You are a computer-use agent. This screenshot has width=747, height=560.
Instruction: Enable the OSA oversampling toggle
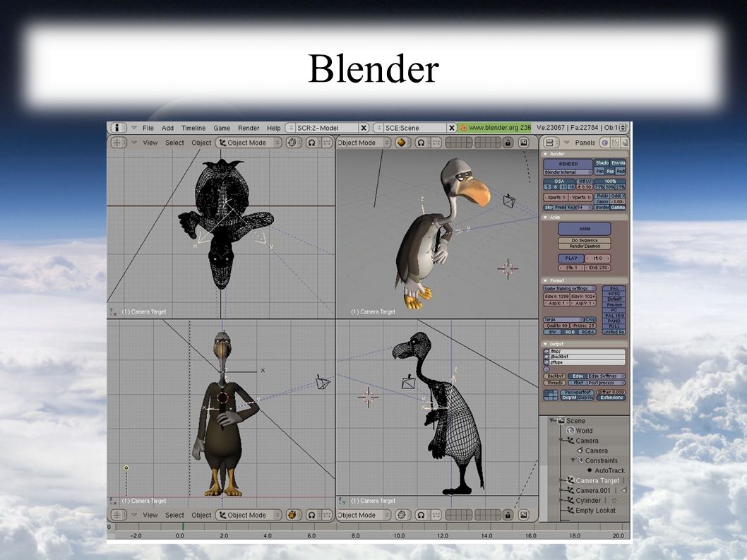[558, 181]
